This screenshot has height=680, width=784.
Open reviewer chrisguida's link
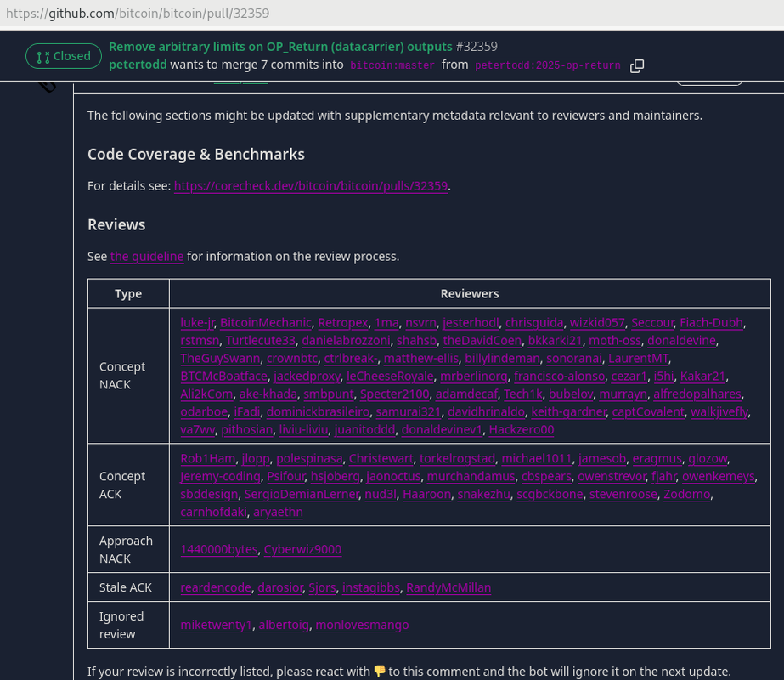534,323
